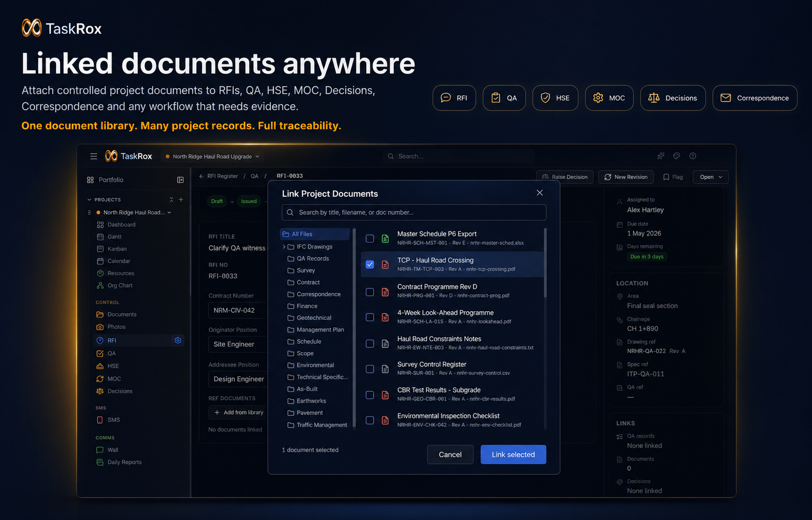Image resolution: width=812 pixels, height=520 pixels.
Task: Click the Gantt icon in the sidebar
Action: [100, 237]
